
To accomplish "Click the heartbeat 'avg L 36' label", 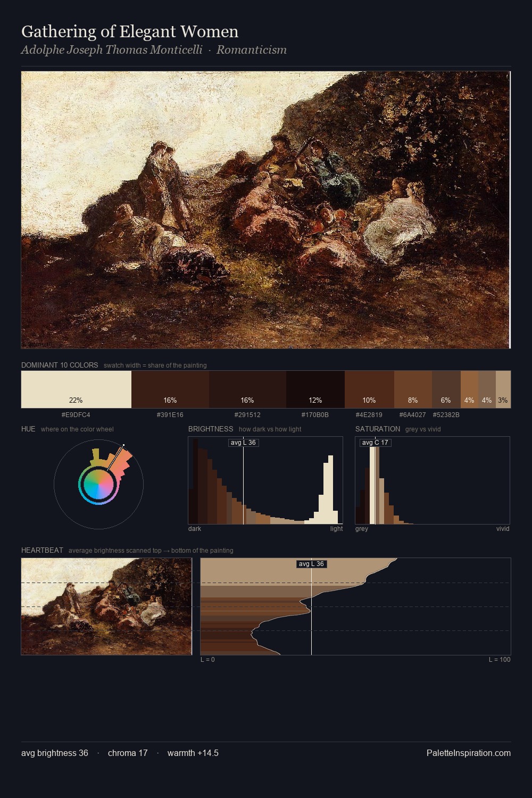I will [311, 564].
